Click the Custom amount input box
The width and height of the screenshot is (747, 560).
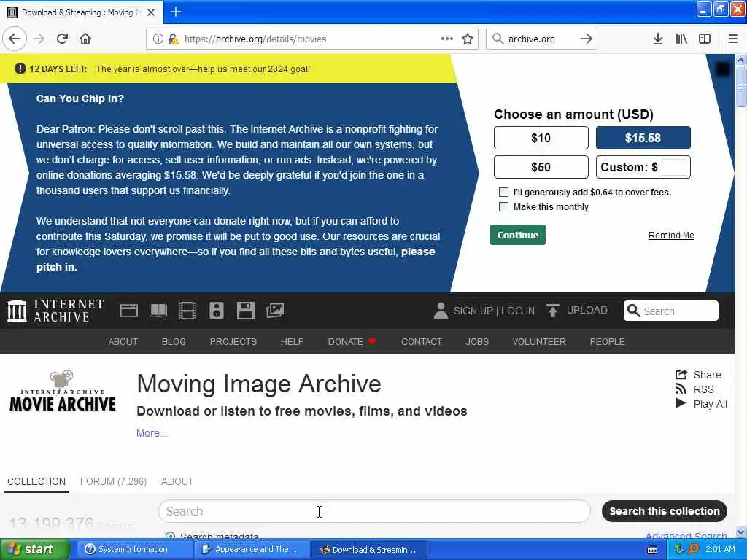674,167
